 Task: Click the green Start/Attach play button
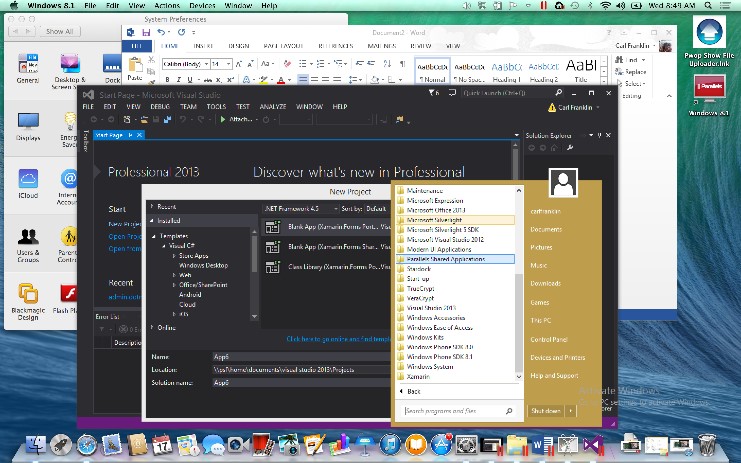223,120
